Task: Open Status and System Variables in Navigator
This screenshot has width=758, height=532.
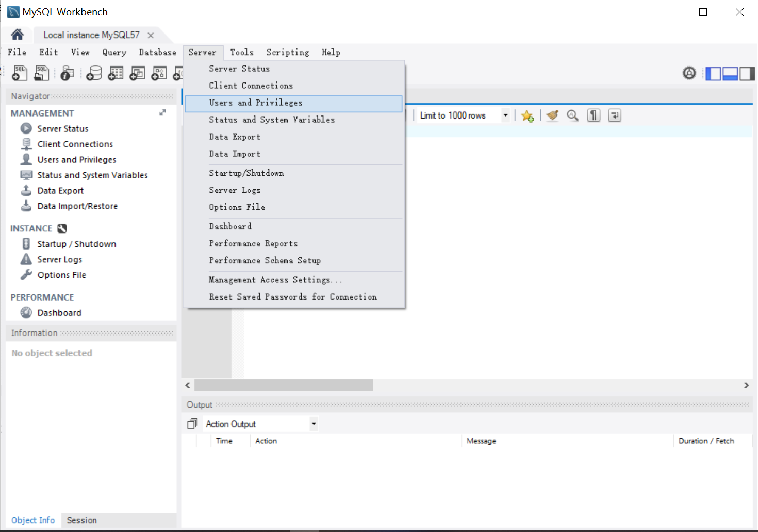Action: click(x=92, y=175)
